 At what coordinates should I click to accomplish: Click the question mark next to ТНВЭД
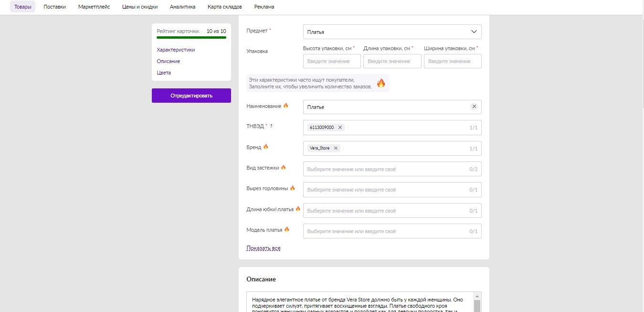tap(271, 126)
